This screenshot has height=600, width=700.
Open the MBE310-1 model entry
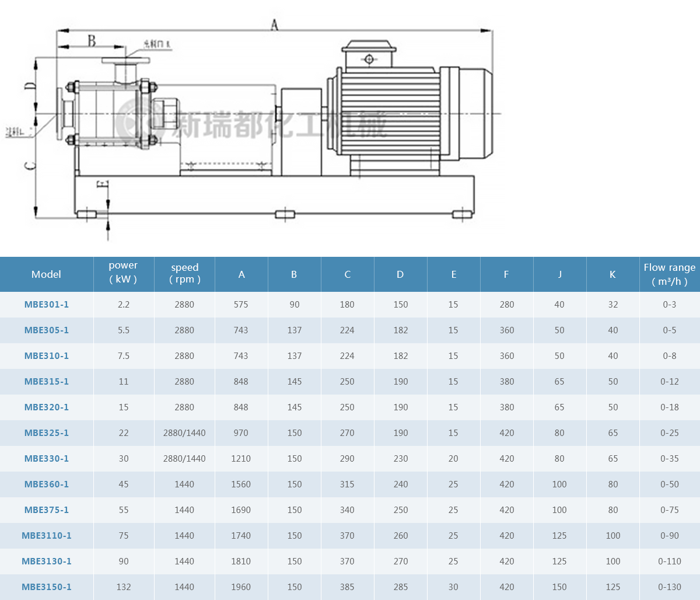(x=47, y=356)
